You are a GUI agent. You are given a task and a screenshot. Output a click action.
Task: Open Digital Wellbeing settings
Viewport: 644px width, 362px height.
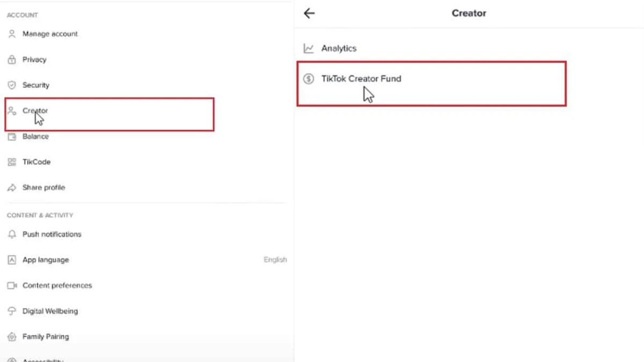[147, 311]
